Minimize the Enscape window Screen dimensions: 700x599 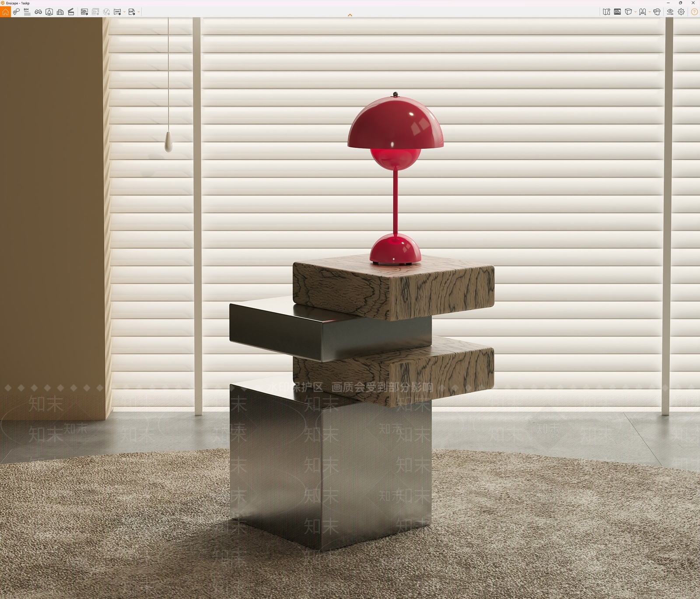click(x=668, y=3)
